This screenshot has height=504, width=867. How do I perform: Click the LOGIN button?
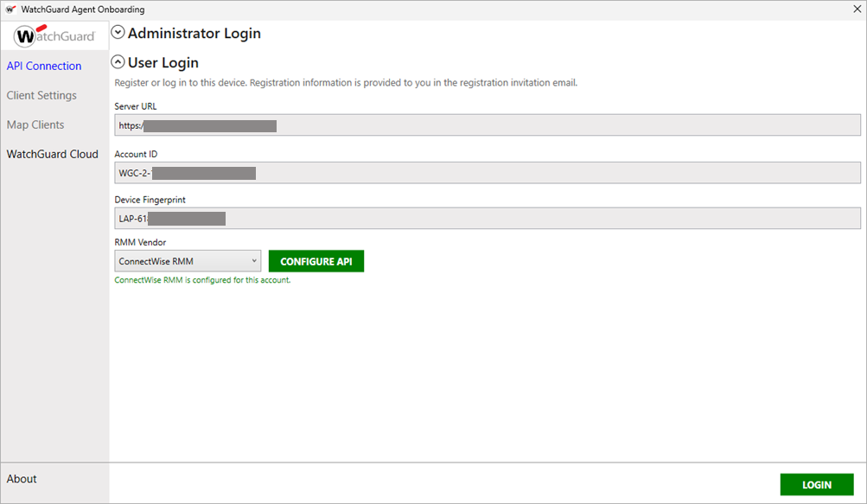click(x=816, y=485)
